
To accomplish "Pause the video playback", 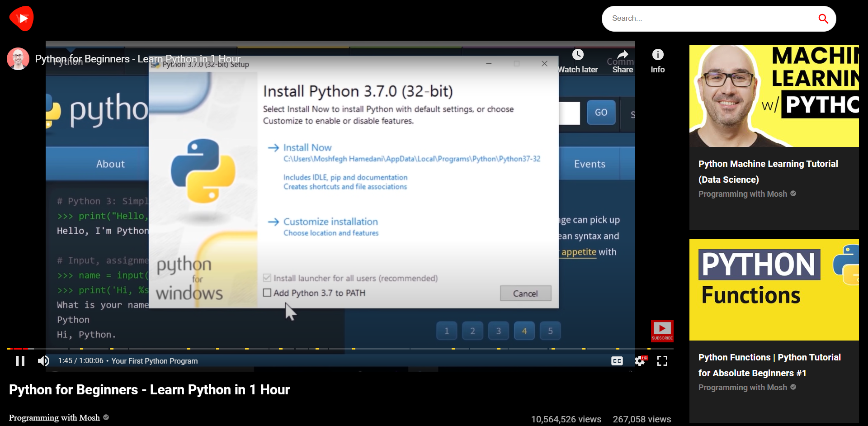I will [x=20, y=360].
